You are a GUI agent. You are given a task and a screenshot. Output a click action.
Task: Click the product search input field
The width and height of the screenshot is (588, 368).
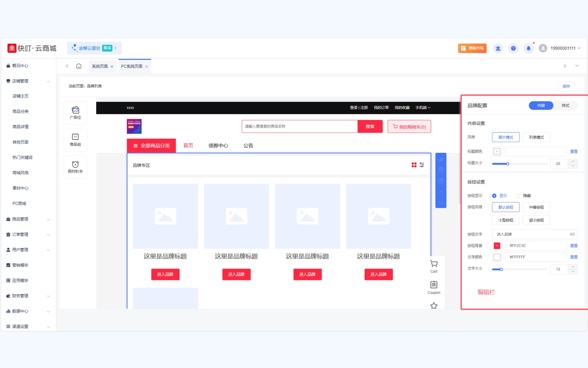point(300,126)
